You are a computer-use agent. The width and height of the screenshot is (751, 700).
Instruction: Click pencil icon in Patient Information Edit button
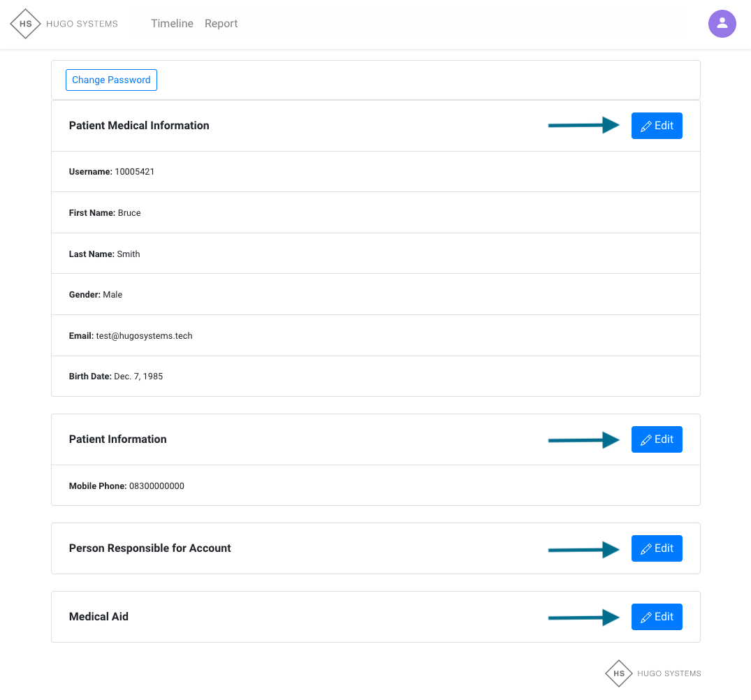click(646, 440)
